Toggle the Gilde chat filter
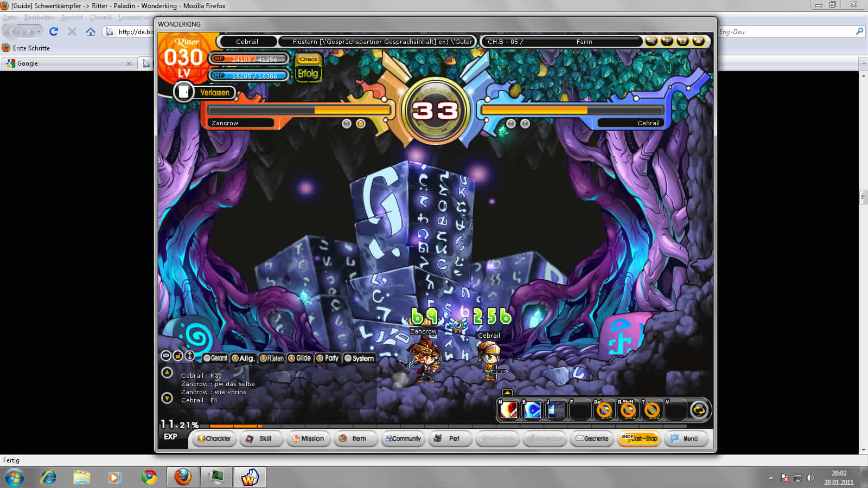 (x=299, y=358)
